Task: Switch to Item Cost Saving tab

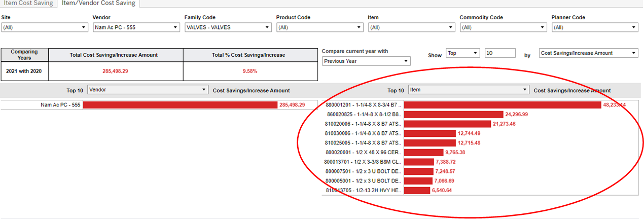Action: [27, 4]
